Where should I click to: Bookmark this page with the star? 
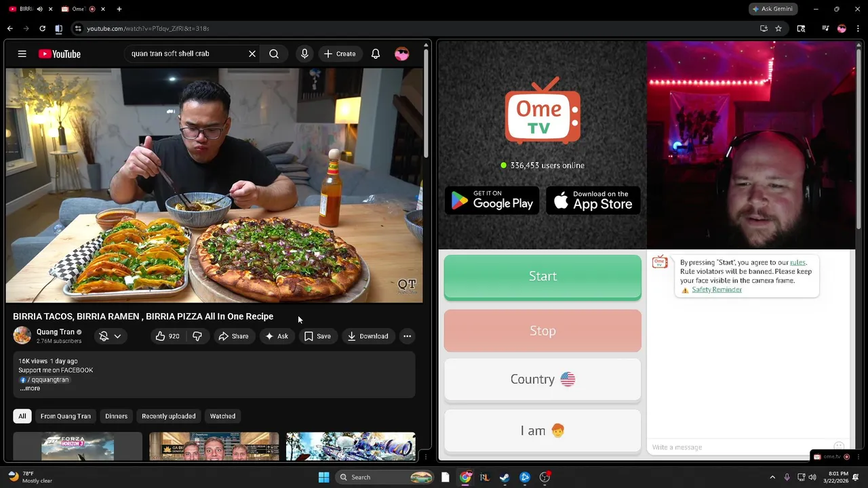tap(778, 28)
